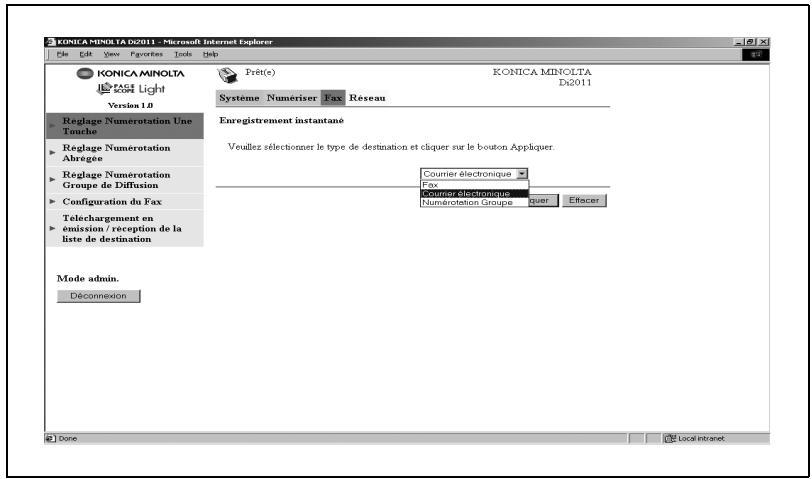The height and width of the screenshot is (479, 812).
Task: Open the File menu
Action: [62, 54]
